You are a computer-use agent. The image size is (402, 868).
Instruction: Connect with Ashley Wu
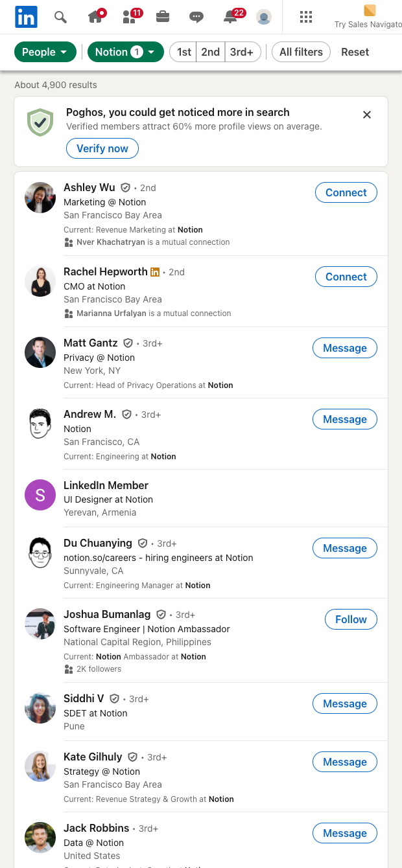pyautogui.click(x=346, y=192)
